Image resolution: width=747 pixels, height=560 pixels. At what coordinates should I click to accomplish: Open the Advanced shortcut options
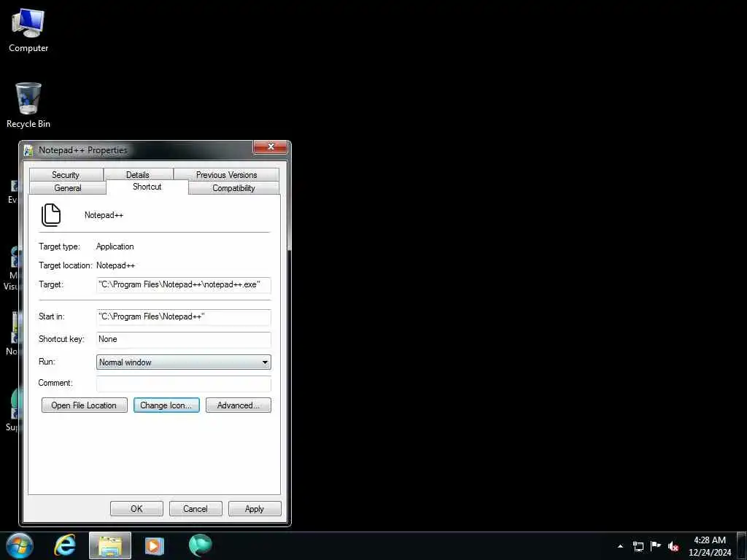click(239, 405)
